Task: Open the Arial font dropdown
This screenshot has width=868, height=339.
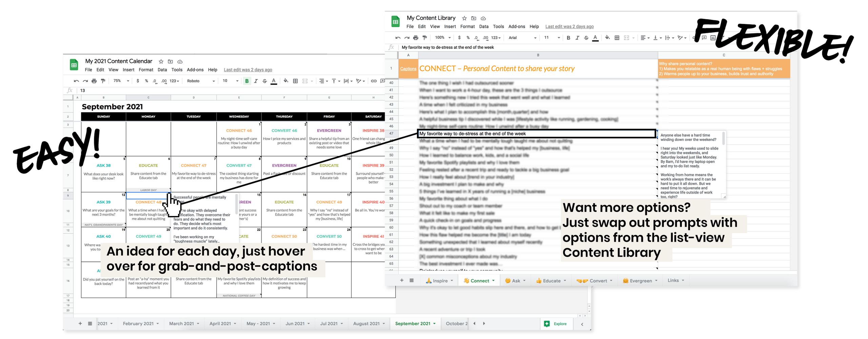Action: (522, 38)
